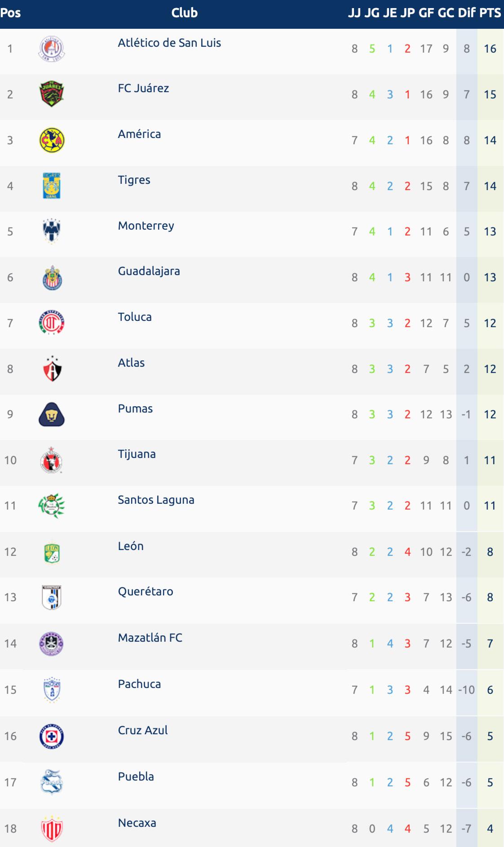The height and width of the screenshot is (847, 504).
Task: Click the Necaxa team badge
Action: pos(52,829)
